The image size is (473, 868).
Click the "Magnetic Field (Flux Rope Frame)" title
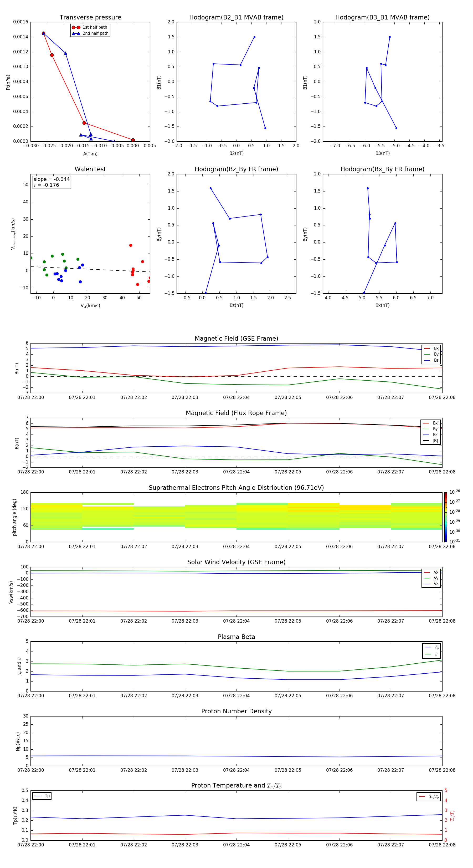coord(236,413)
